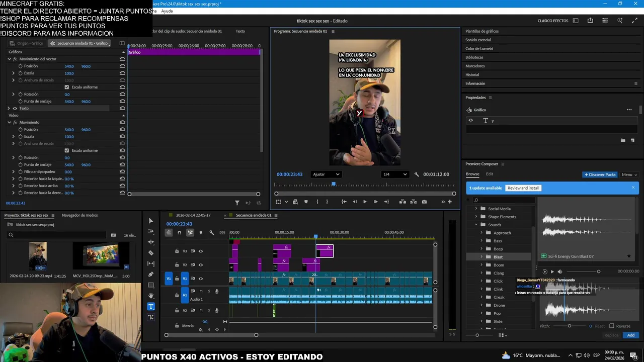Click Export Frame camera icon in Program monitor
This screenshot has width=644, height=362.
pyautogui.click(x=424, y=202)
